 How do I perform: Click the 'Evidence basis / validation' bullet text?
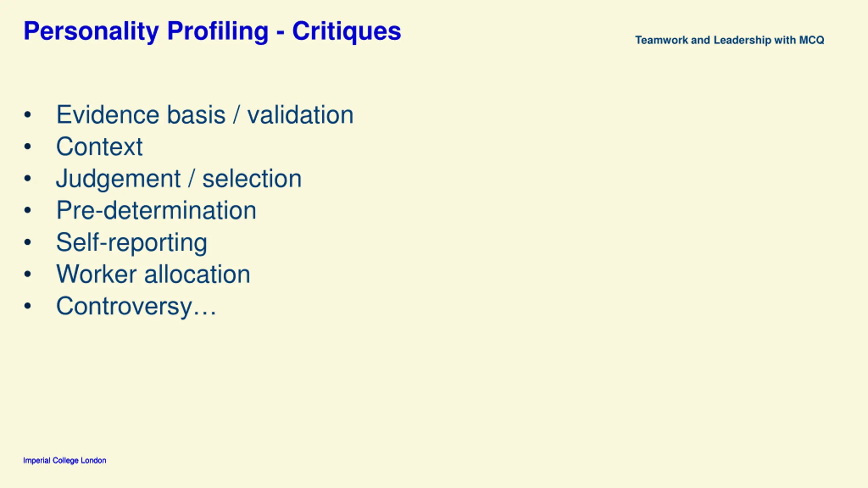205,115
